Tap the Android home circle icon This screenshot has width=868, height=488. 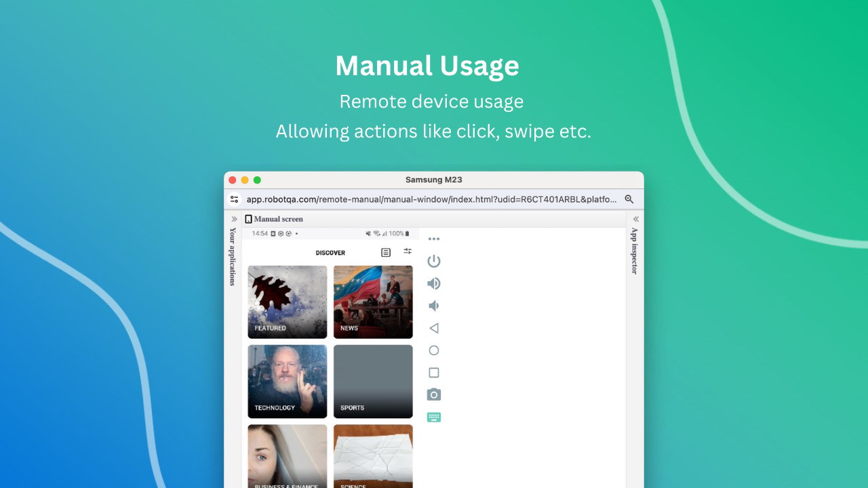434,350
